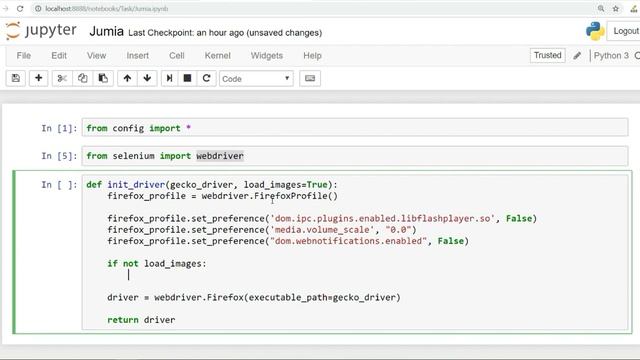
Task: Move selected cell down arrow
Action: pos(147,78)
